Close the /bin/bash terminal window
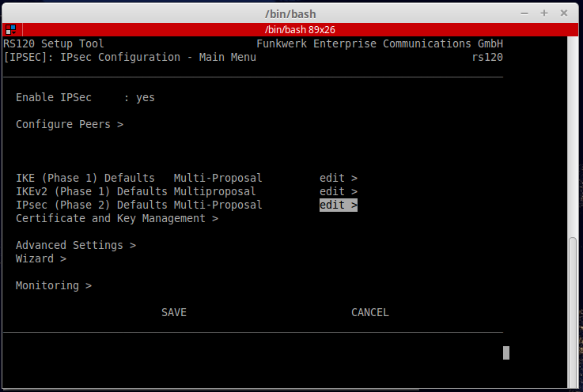The image size is (583, 392). (x=564, y=13)
